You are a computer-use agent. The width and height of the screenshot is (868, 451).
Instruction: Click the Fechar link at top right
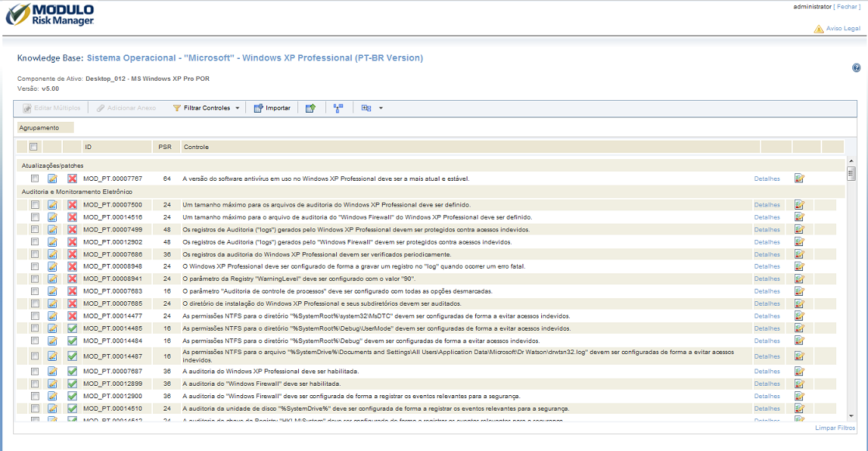click(847, 7)
